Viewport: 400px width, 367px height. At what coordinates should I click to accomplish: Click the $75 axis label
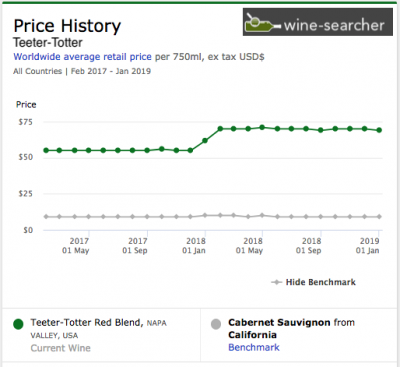tap(26, 122)
